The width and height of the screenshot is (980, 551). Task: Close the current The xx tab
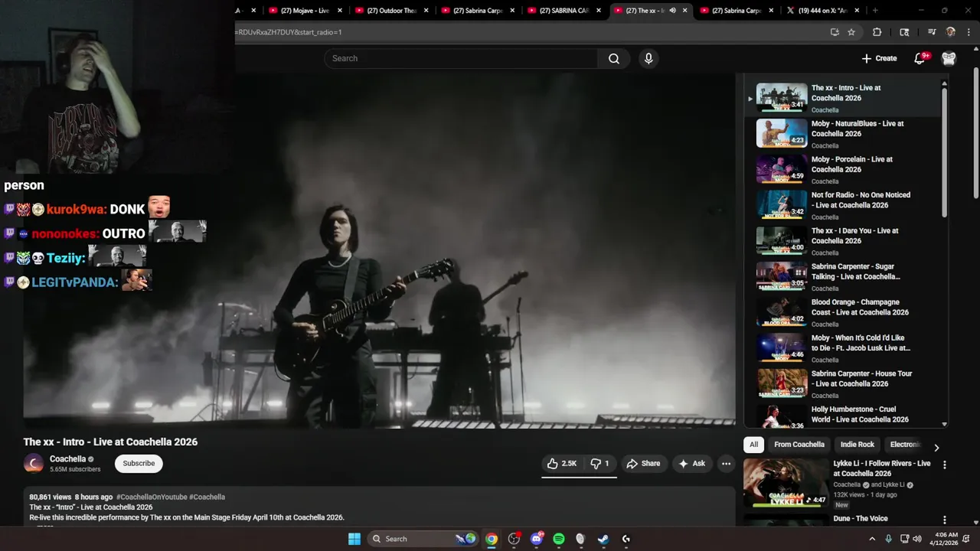684,11
